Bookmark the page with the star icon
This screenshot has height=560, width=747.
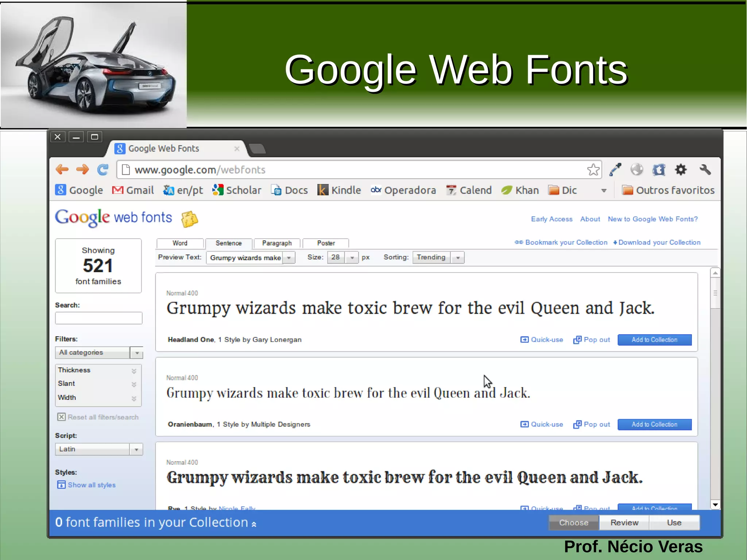(593, 170)
